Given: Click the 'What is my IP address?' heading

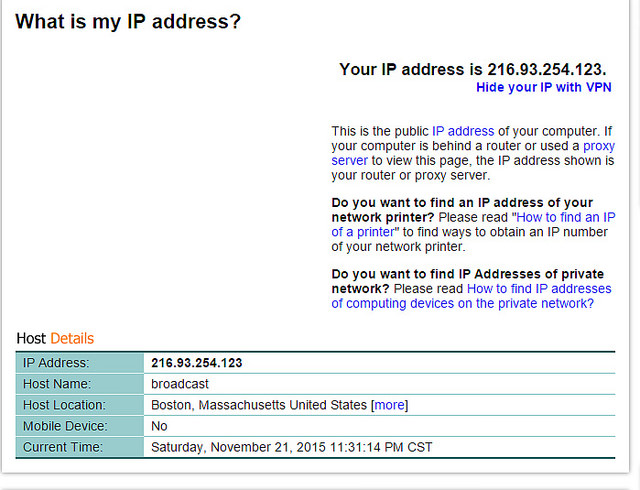Looking at the screenshot, I should point(128,21).
